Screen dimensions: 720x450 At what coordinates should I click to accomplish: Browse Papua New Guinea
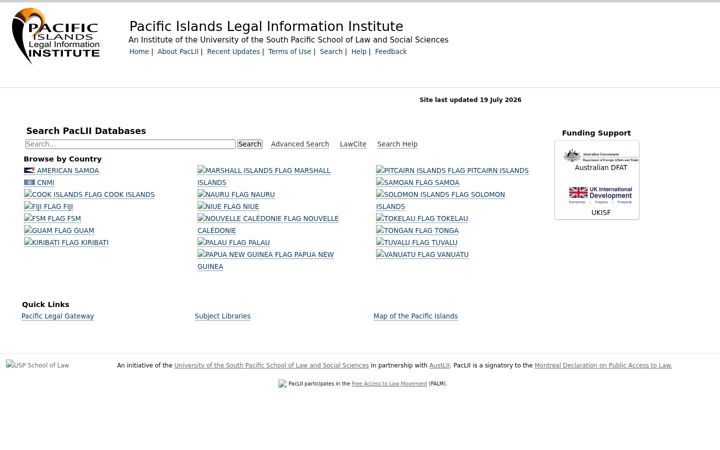pyautogui.click(x=265, y=260)
